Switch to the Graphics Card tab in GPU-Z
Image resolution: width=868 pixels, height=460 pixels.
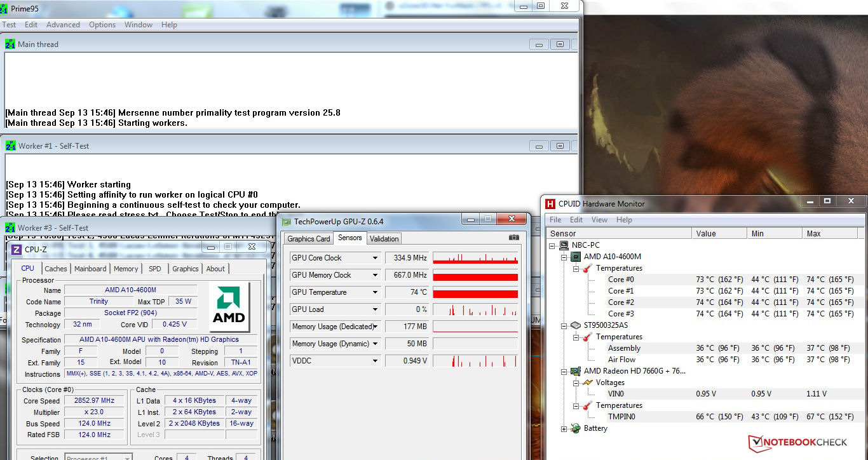point(309,239)
